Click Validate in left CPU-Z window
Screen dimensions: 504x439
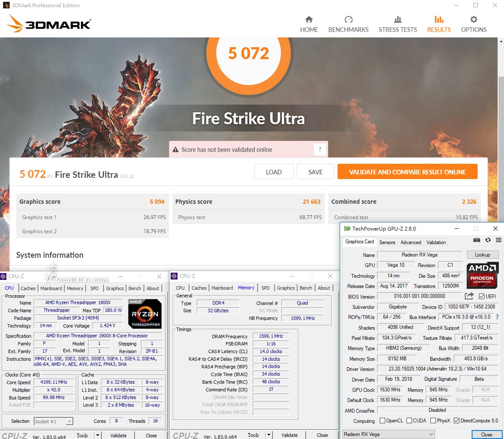118,435
